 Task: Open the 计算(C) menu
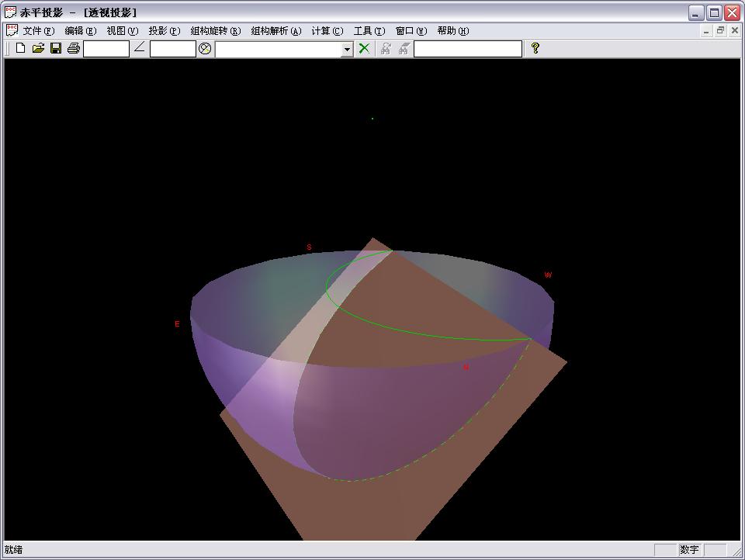click(327, 31)
